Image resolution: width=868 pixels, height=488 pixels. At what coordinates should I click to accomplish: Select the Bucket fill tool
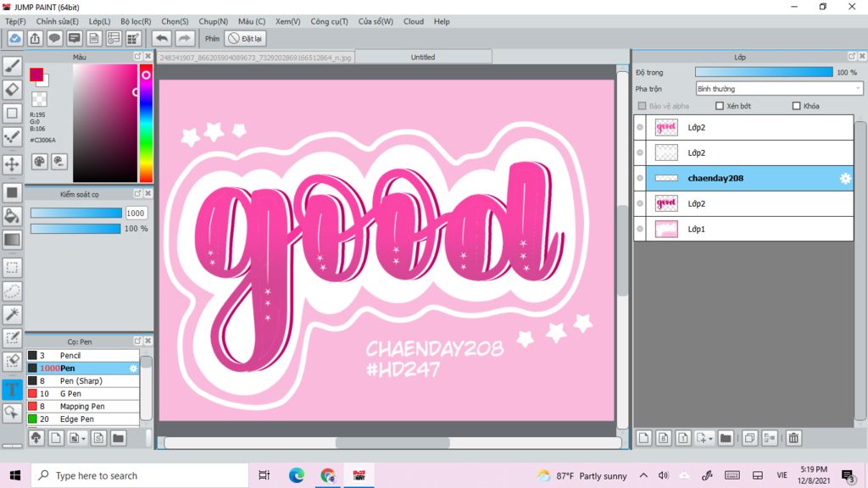click(x=12, y=216)
